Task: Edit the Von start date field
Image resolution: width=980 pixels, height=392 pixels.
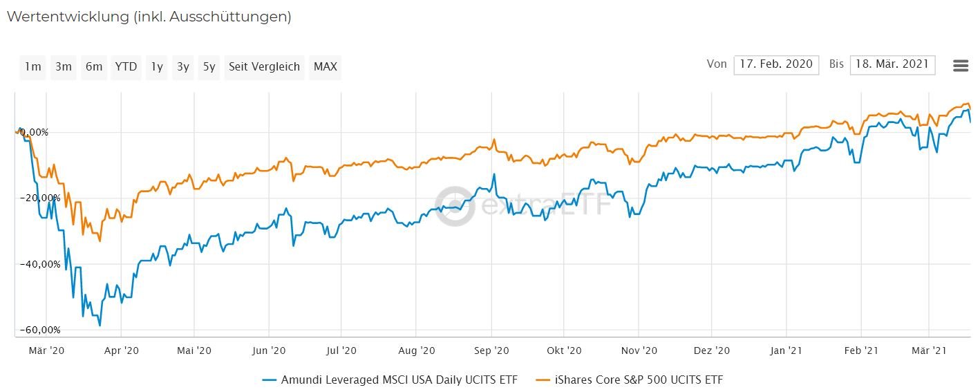Action: tap(776, 64)
